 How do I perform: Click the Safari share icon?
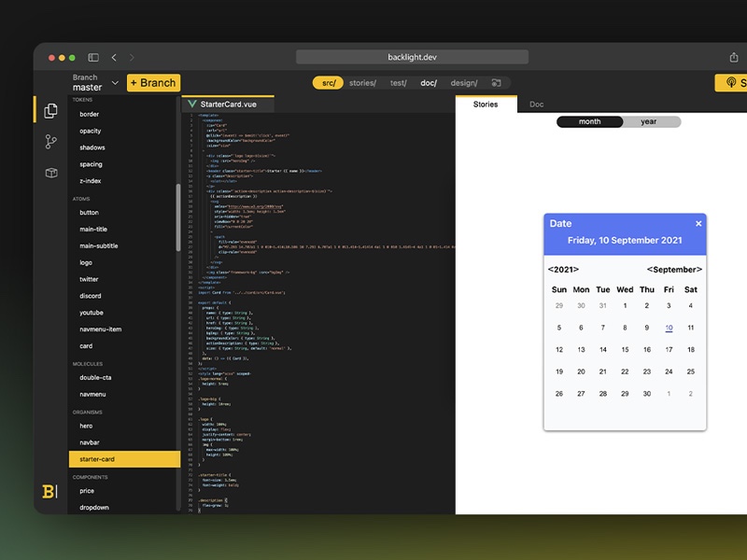coord(734,57)
